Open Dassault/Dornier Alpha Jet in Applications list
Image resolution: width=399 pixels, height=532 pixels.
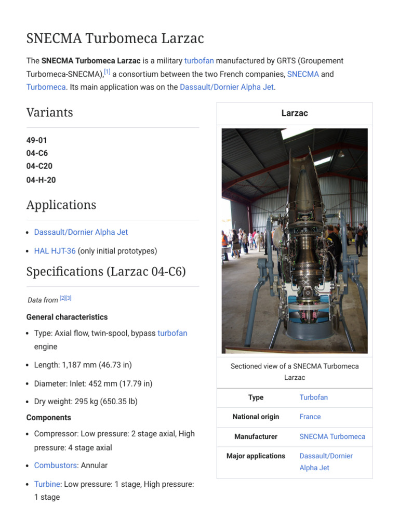point(81,232)
